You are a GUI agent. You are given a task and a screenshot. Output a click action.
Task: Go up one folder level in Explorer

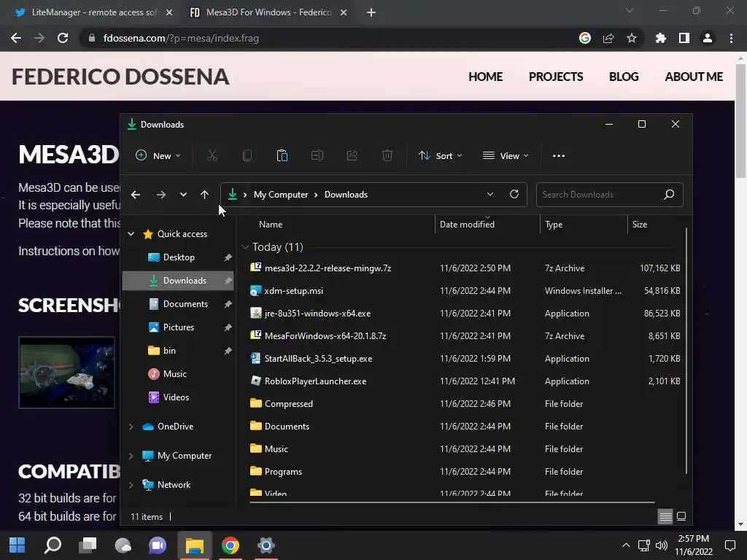tap(204, 194)
